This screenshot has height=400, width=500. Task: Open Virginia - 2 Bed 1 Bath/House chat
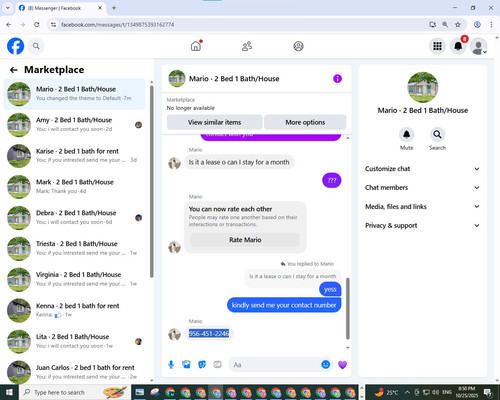coord(74,279)
